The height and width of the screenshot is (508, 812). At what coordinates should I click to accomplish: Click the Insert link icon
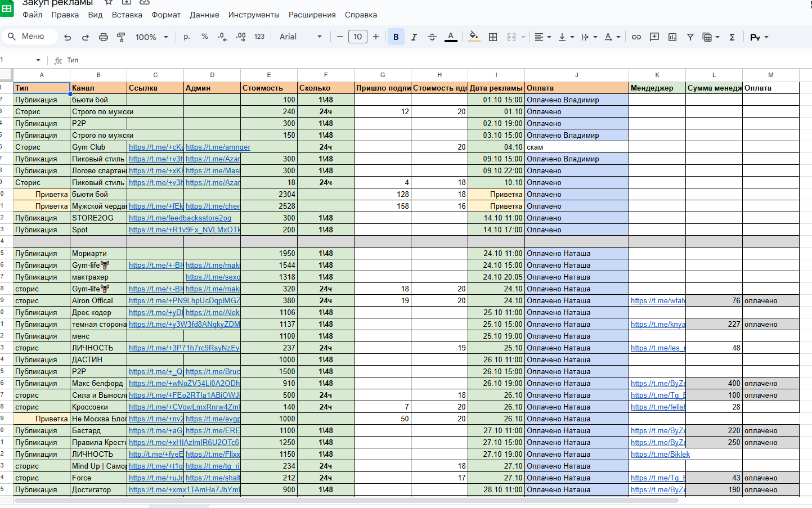[x=636, y=37]
